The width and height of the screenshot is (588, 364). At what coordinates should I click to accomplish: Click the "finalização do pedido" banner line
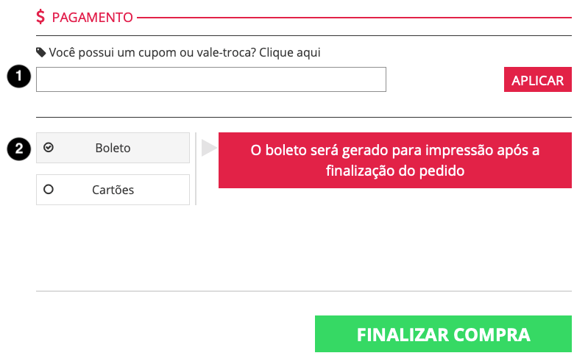(x=395, y=171)
